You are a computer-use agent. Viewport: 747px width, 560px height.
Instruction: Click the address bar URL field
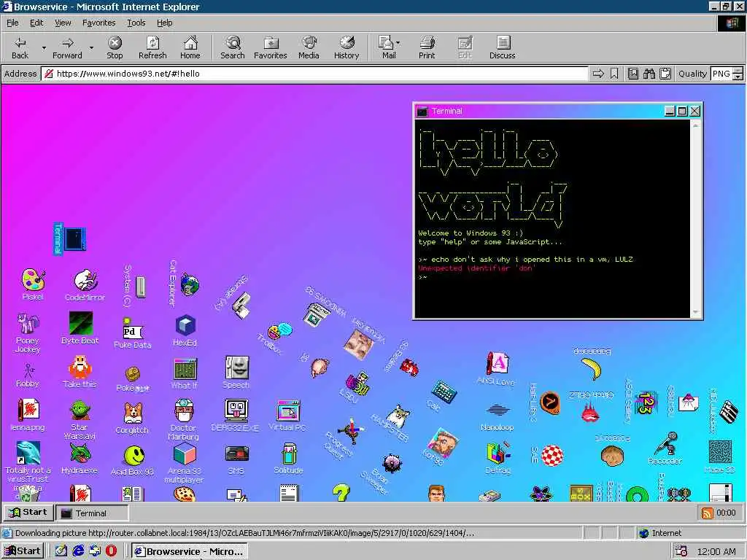pyautogui.click(x=314, y=74)
